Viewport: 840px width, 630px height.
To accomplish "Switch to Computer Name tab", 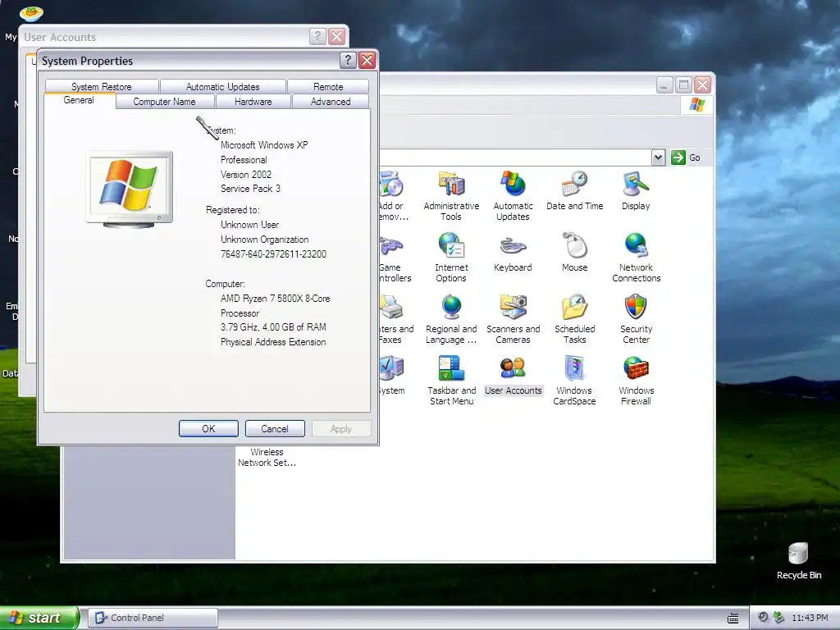I will click(164, 101).
